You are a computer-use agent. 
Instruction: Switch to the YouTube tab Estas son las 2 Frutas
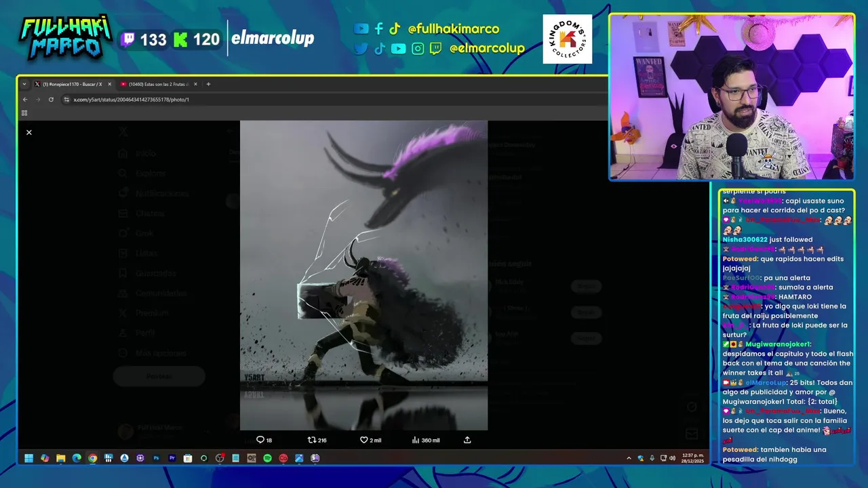pyautogui.click(x=159, y=84)
